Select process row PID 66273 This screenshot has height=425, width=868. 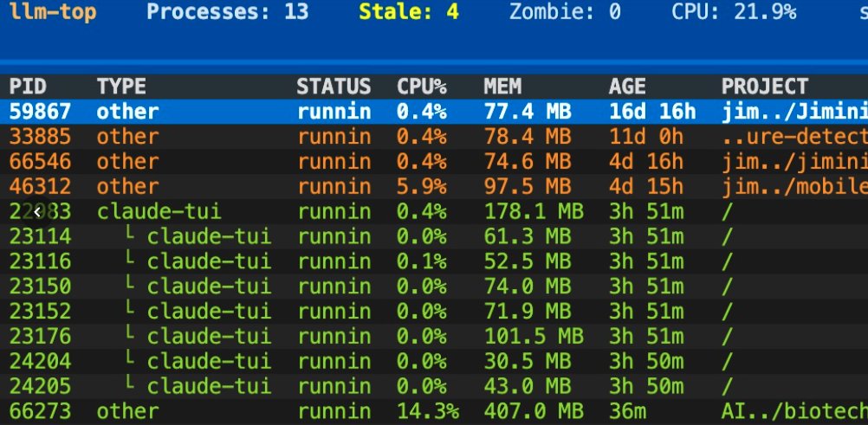[x=434, y=412]
